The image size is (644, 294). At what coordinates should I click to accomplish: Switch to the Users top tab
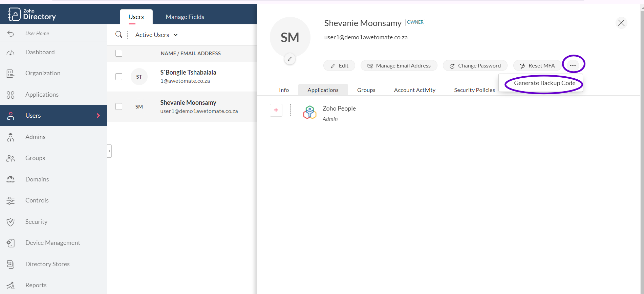tap(136, 17)
